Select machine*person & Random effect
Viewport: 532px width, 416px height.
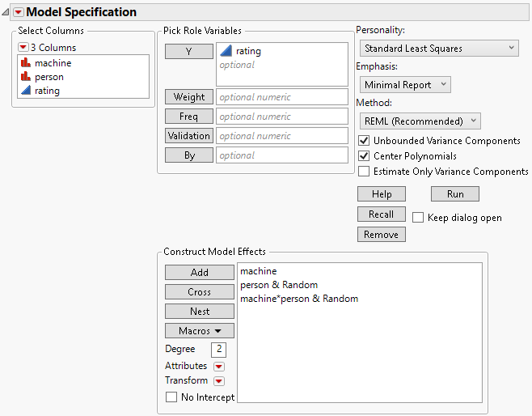point(299,299)
